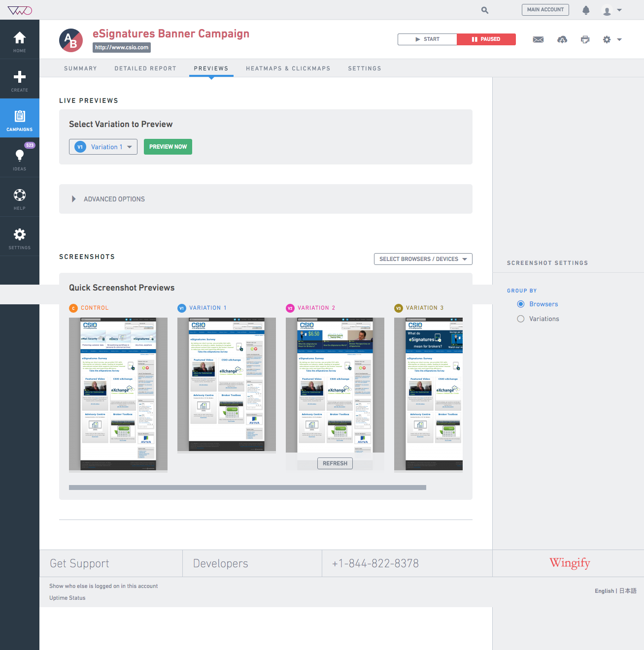Click the pink V2 badge icon
The height and width of the screenshot is (650, 644).
290,308
